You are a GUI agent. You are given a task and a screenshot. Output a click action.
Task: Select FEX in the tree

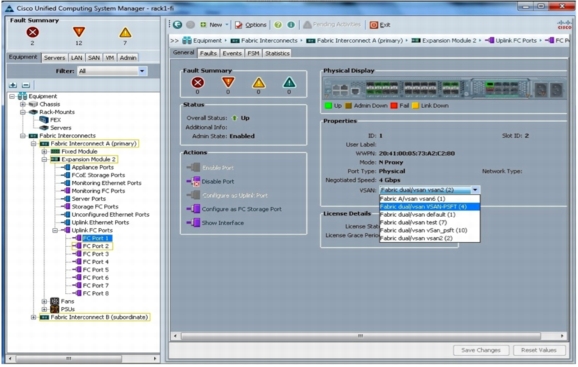coord(55,120)
